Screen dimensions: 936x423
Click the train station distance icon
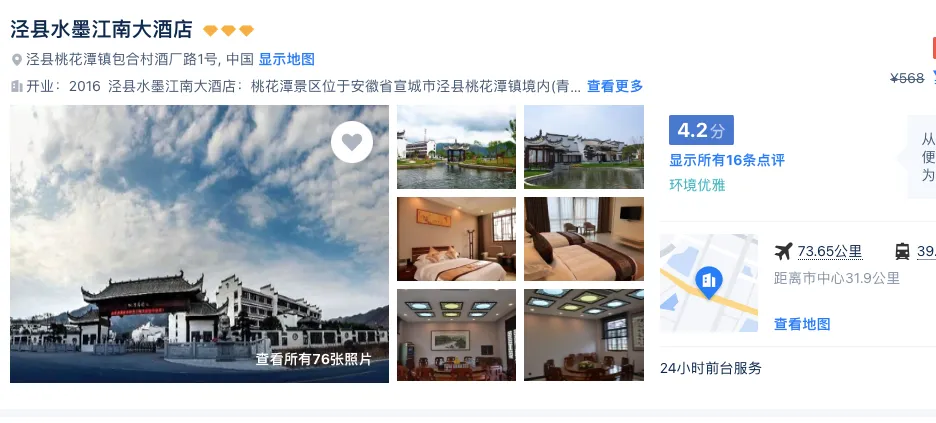tap(902, 252)
